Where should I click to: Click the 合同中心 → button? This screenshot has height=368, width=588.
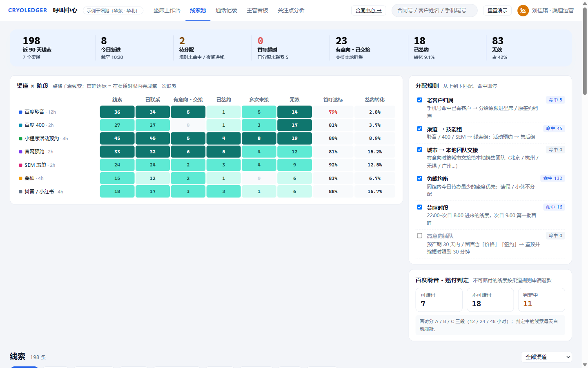[368, 11]
